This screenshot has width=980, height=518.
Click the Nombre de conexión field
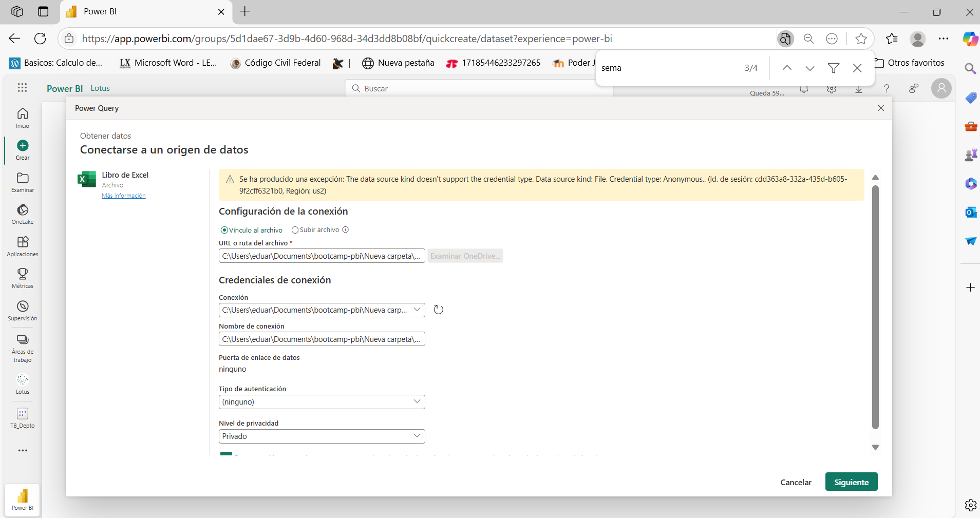point(322,339)
